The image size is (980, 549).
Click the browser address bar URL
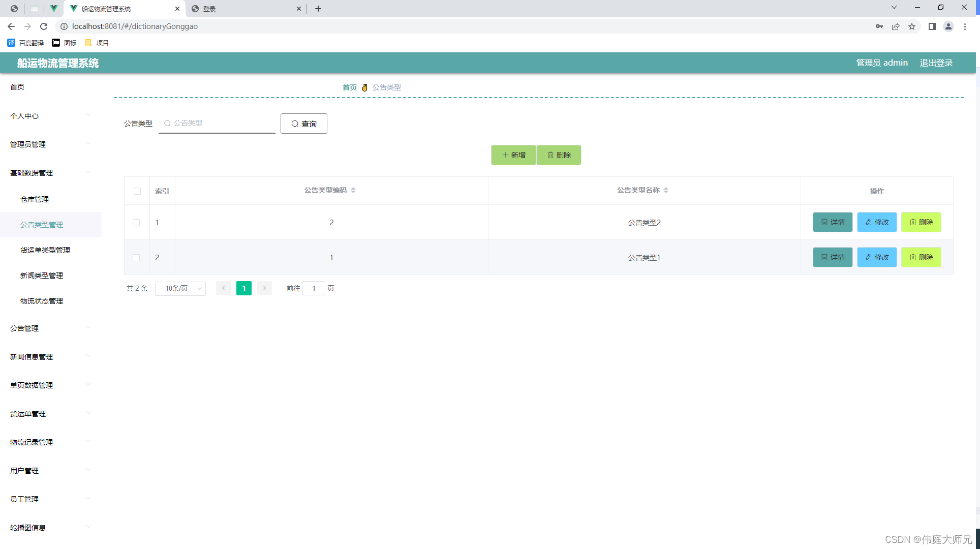click(135, 26)
